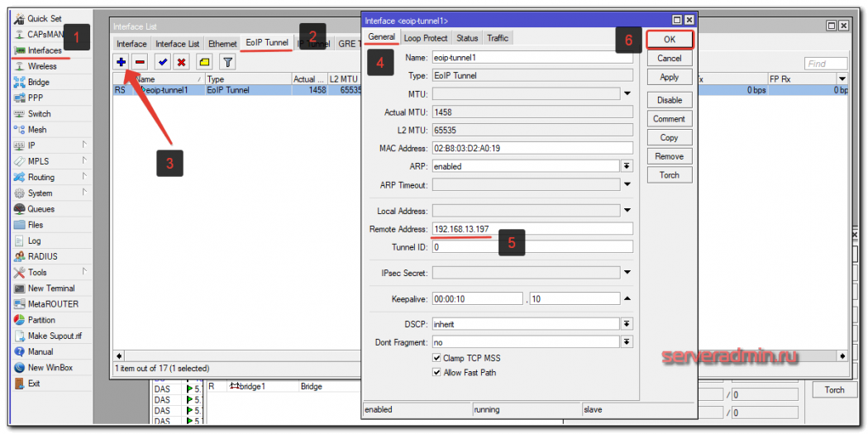This screenshot has width=868, height=434.
Task: Expand the IPsec Secret field arrow
Action: [x=627, y=273]
